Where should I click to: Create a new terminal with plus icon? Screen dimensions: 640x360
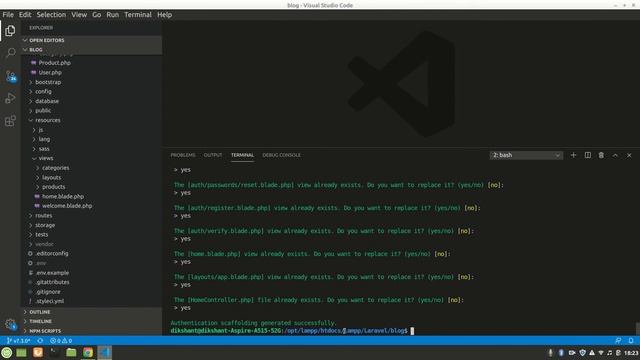pyautogui.click(x=573, y=155)
